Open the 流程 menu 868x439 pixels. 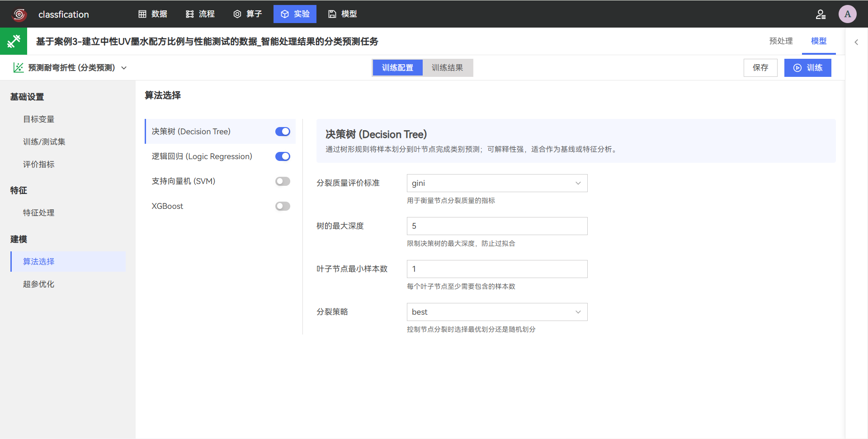pos(200,14)
